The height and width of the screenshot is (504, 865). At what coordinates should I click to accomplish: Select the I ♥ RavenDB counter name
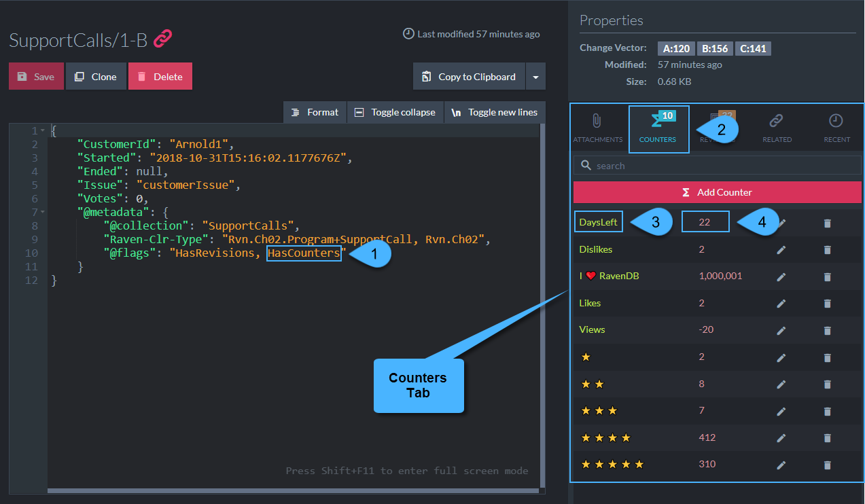(609, 276)
